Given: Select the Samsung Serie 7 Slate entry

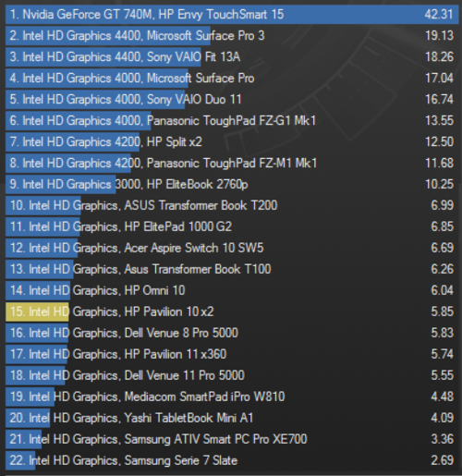Looking at the screenshot, I should [232, 460].
